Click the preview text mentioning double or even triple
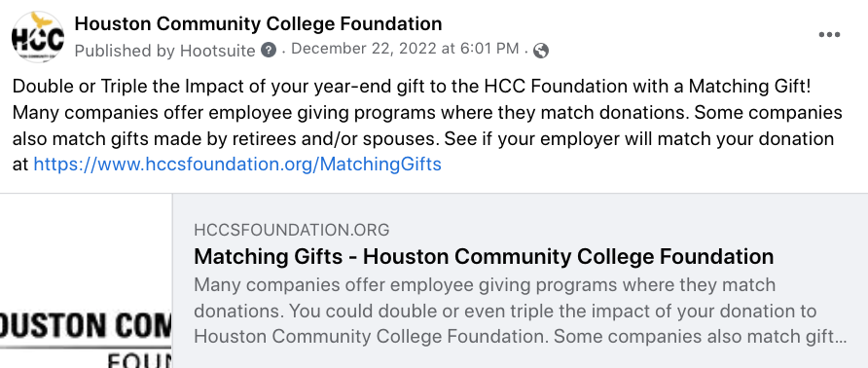Image resolution: width=868 pixels, height=368 pixels. pos(505,311)
